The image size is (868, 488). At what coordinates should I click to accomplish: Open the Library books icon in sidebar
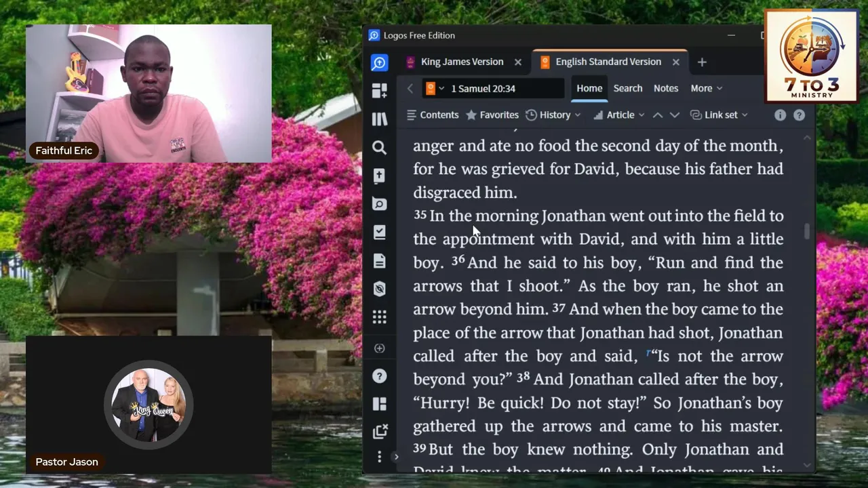click(x=380, y=119)
